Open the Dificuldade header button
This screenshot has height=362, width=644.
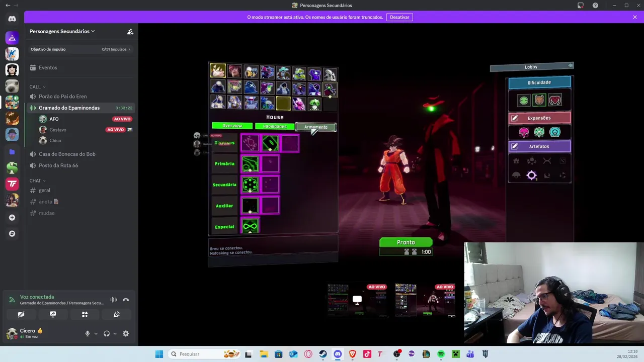[x=539, y=82]
